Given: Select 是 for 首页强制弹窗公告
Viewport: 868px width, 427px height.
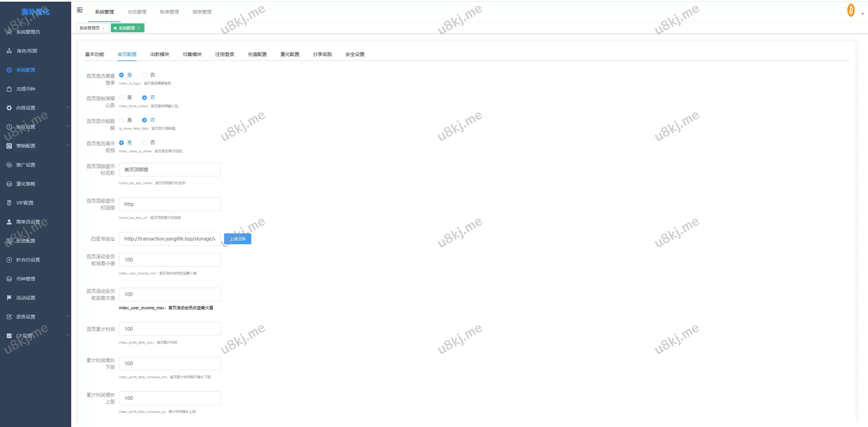Looking at the screenshot, I should pyautogui.click(x=121, y=98).
